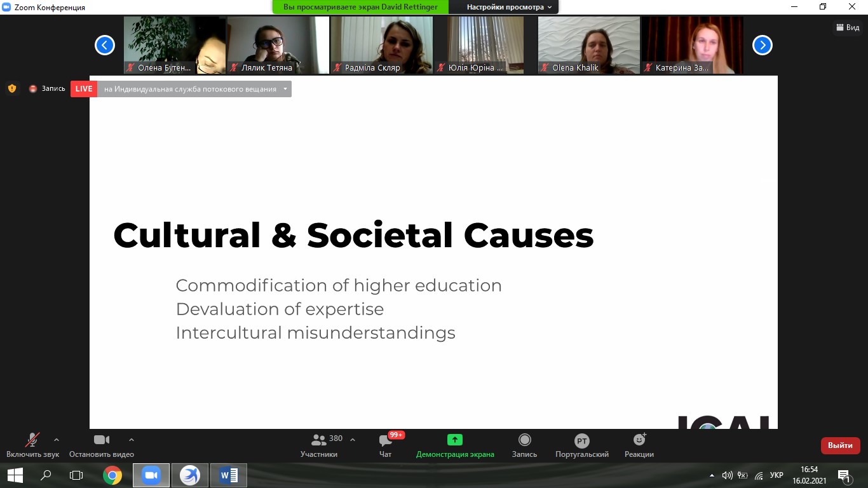
Task: Click the camera icon Остановить видео
Action: pyautogui.click(x=102, y=440)
